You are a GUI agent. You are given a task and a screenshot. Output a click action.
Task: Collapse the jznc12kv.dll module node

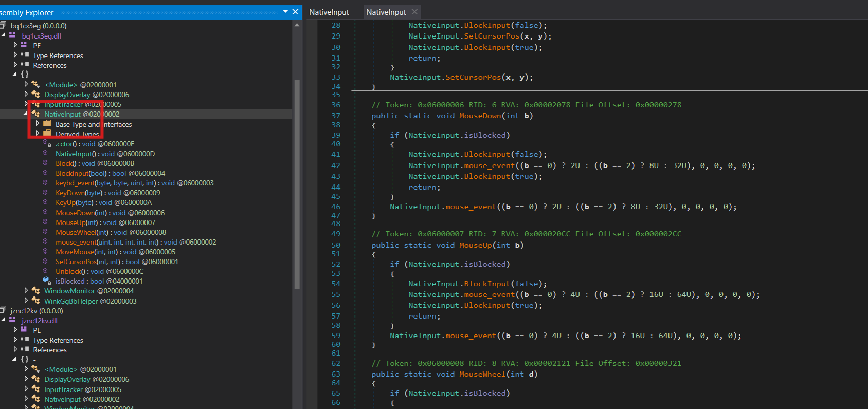(4, 320)
